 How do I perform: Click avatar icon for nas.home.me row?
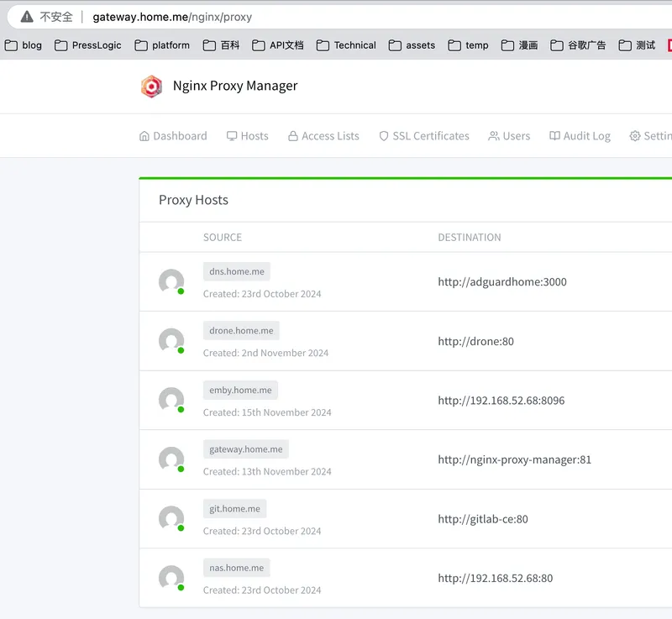(x=171, y=577)
